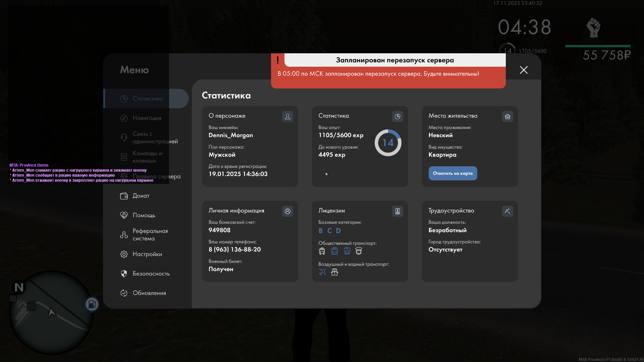Select the Реферальная система menu item
The height and width of the screenshot is (362, 644).
click(x=150, y=235)
